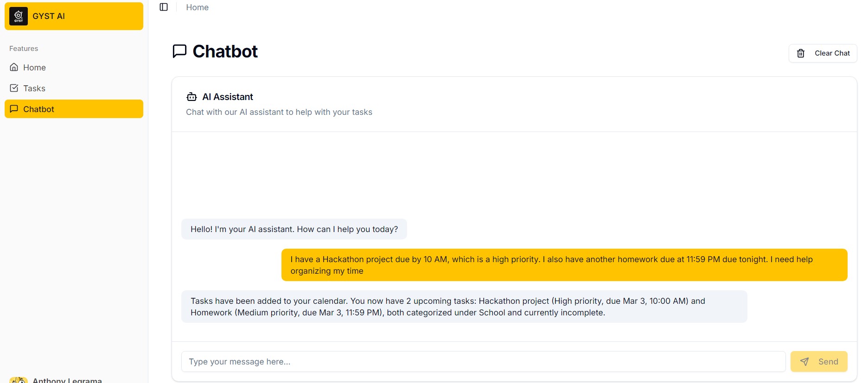Click the paper plane send icon
Image resolution: width=868 pixels, height=383 pixels.
click(804, 362)
